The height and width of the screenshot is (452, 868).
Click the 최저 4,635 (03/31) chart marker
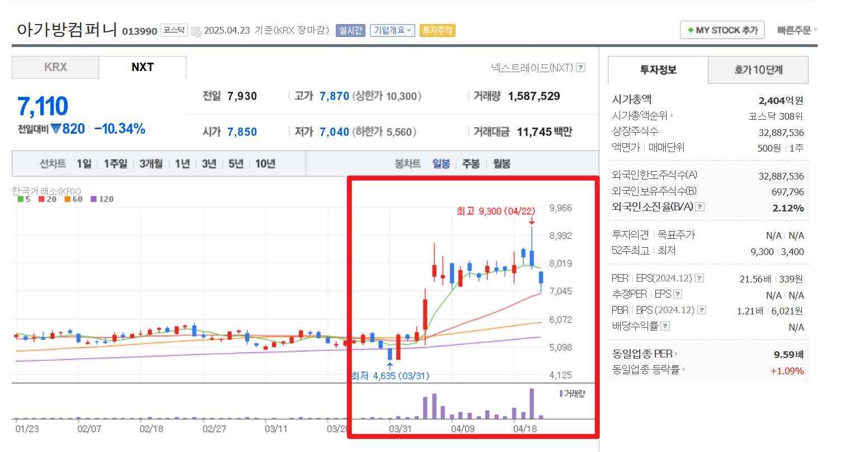pyautogui.click(x=390, y=376)
